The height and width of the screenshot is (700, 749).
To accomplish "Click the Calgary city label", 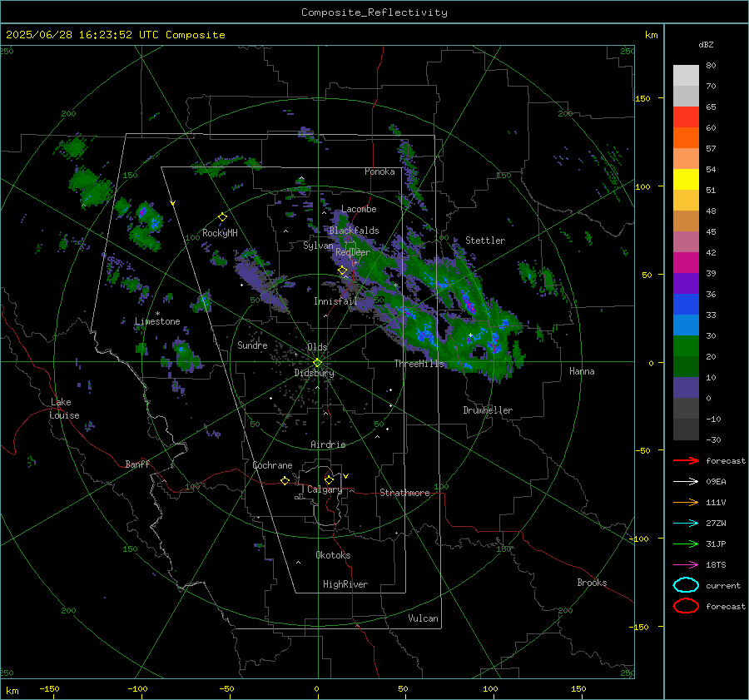I will pos(325,489).
